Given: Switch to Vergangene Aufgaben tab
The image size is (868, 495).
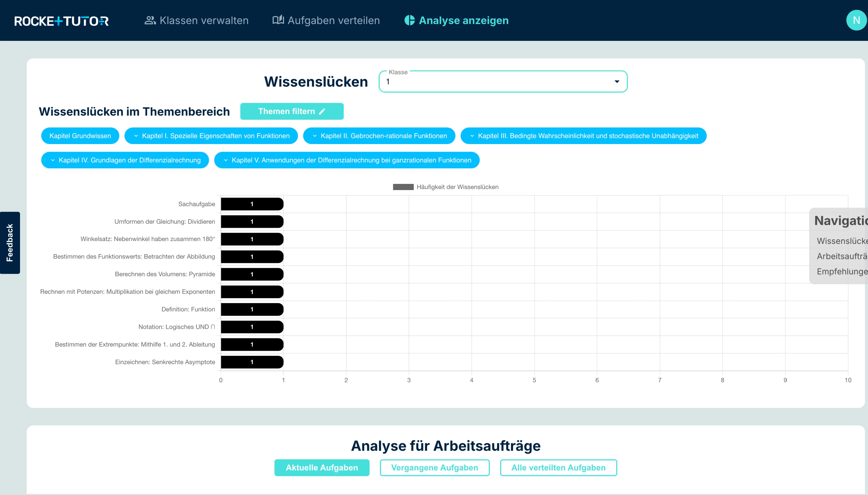Looking at the screenshot, I should [x=435, y=468].
